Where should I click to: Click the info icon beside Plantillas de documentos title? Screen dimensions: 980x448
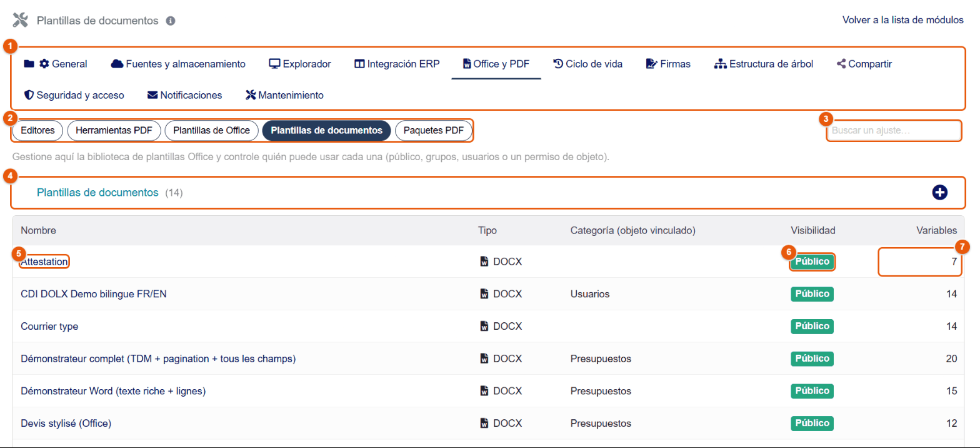pos(171,21)
